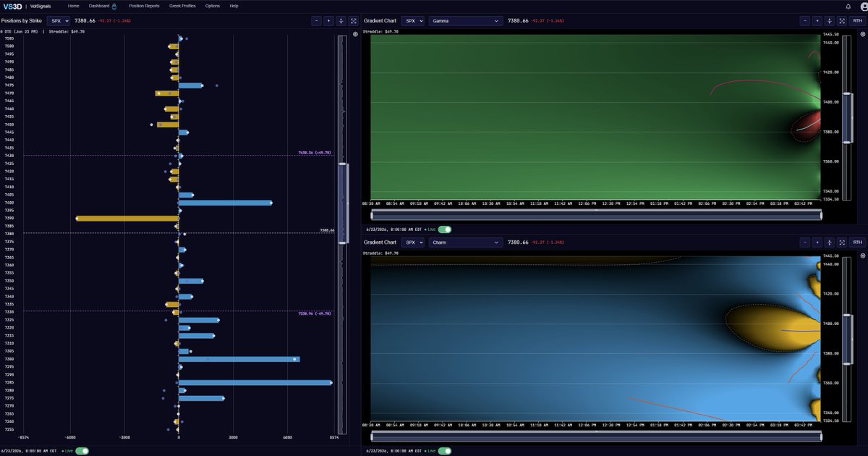Click the VS3D logo in the header

[12, 6]
